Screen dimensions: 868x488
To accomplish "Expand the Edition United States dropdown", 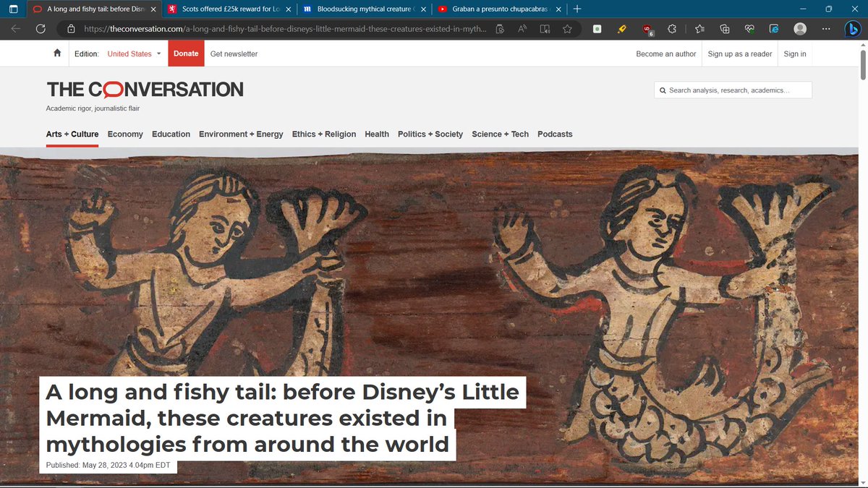I will click(x=134, y=53).
